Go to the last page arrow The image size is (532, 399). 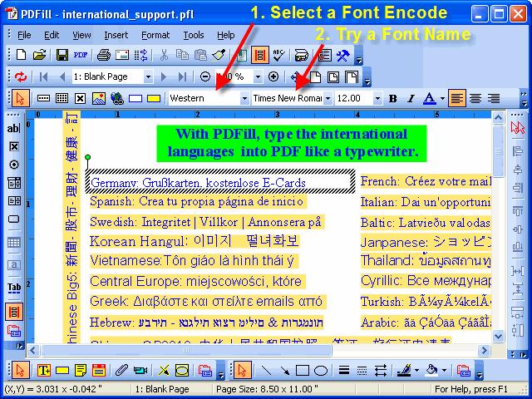tap(182, 76)
